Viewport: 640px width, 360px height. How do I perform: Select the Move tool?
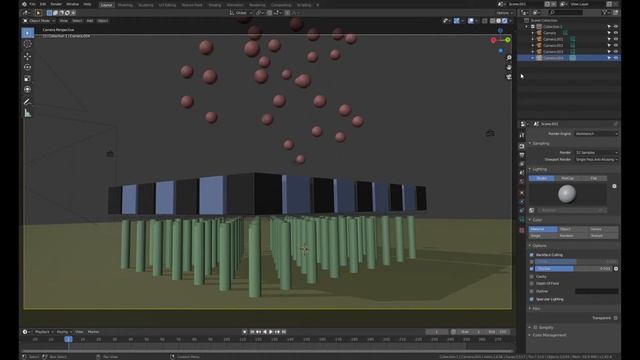coord(28,56)
